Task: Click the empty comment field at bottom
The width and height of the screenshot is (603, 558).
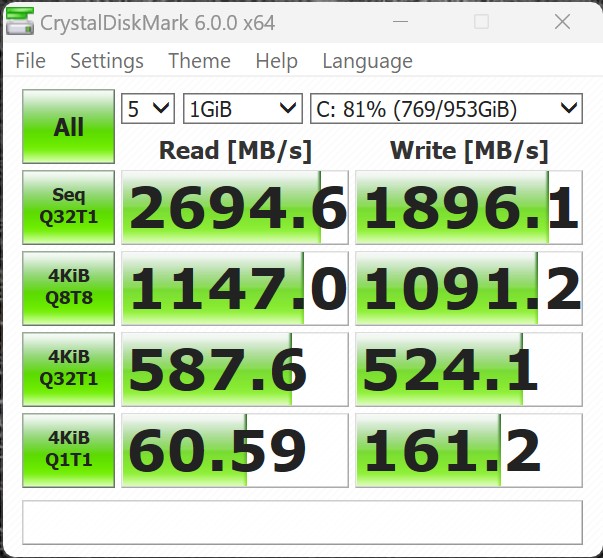Action: pos(301,521)
